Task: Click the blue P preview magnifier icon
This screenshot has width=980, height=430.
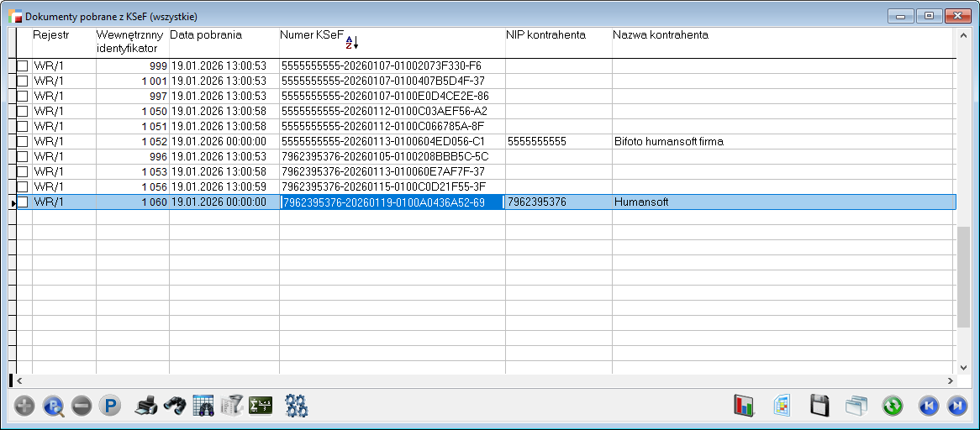Action: pos(53,406)
